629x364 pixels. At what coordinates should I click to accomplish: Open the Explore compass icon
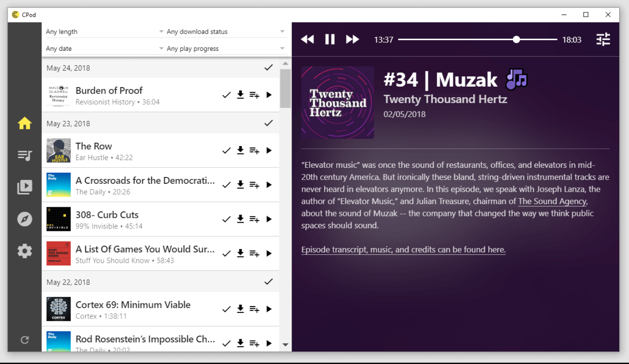[25, 219]
